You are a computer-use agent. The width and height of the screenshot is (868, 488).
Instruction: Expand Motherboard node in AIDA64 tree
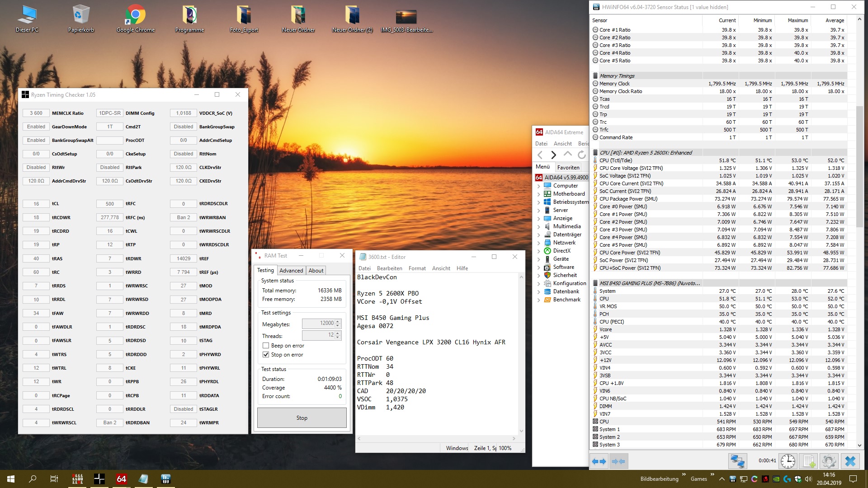point(538,194)
